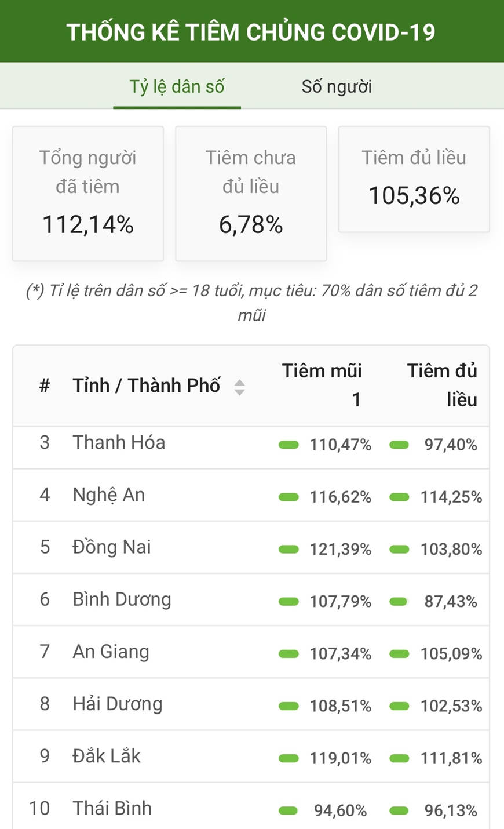Click Thanh Hóa's 110,47% first-dose progress bar
The image size is (504, 829).
(x=288, y=445)
